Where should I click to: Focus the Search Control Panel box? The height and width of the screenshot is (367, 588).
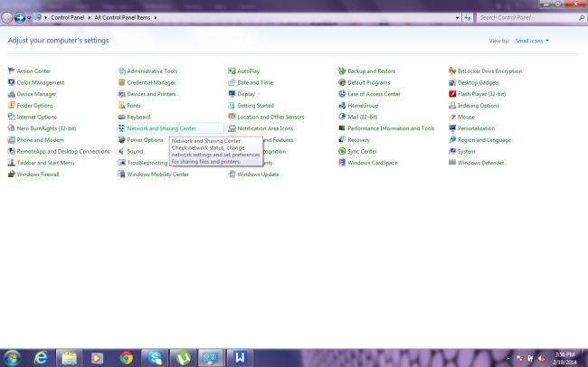531,17
